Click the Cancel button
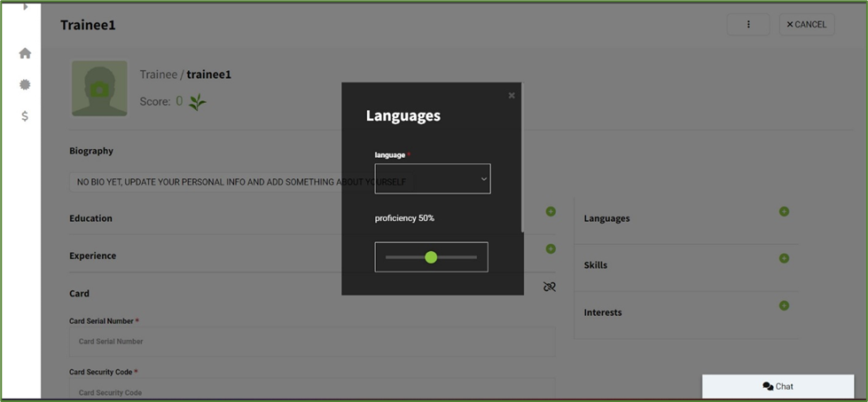Screen dimensions: 868x402 (806, 25)
